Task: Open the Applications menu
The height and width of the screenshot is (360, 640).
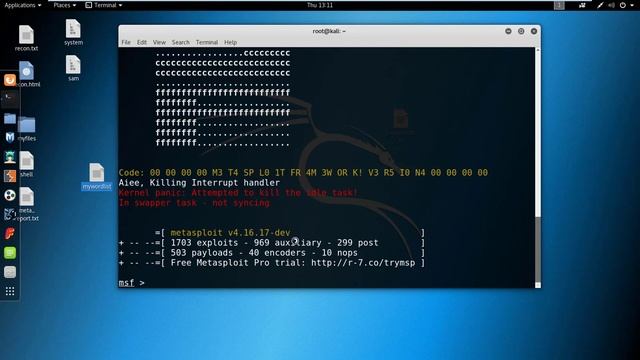Action: 22,5
